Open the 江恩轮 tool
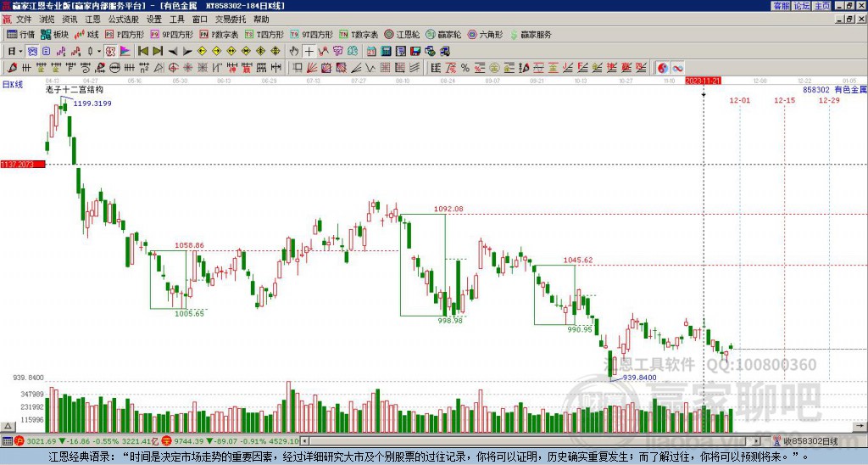Image resolution: width=868 pixels, height=465 pixels. pyautogui.click(x=402, y=34)
